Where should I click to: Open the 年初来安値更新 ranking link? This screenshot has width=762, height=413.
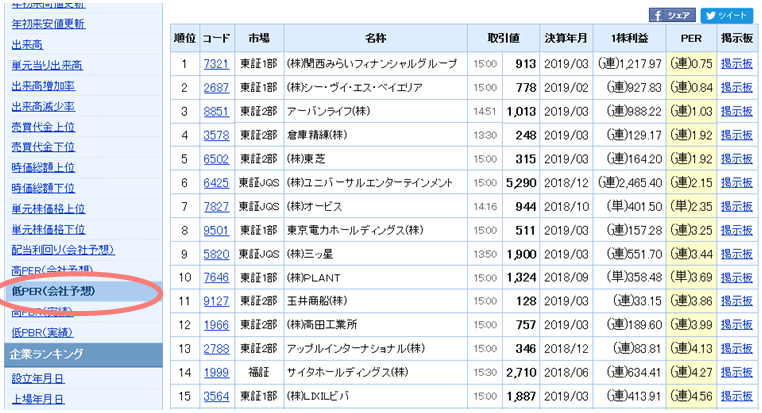48,24
